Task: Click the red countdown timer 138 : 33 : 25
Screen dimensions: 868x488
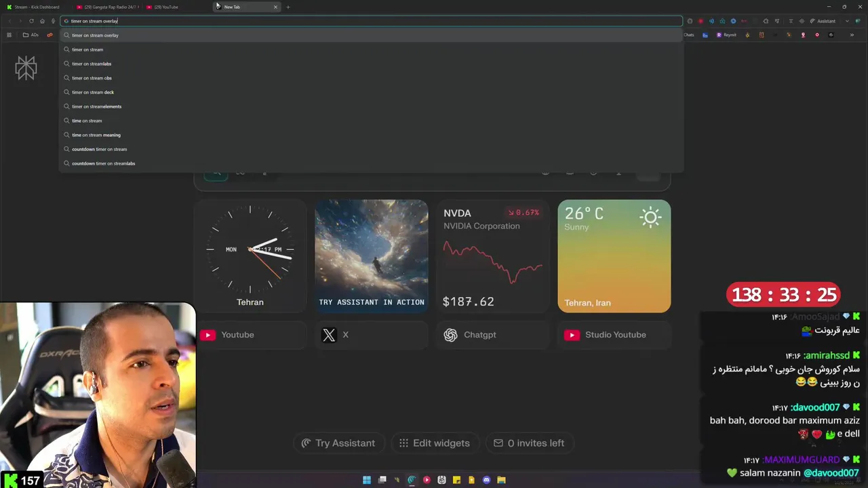Action: coord(783,295)
